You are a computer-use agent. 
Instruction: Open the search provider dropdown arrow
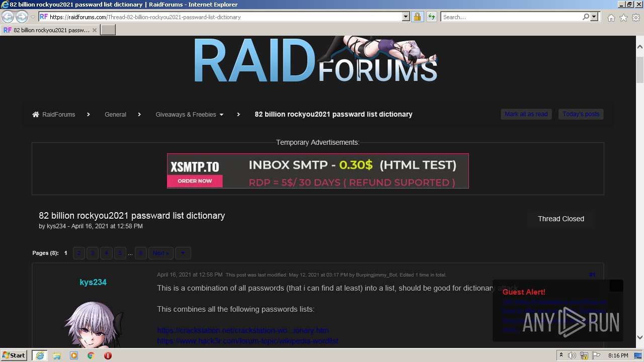point(594,17)
